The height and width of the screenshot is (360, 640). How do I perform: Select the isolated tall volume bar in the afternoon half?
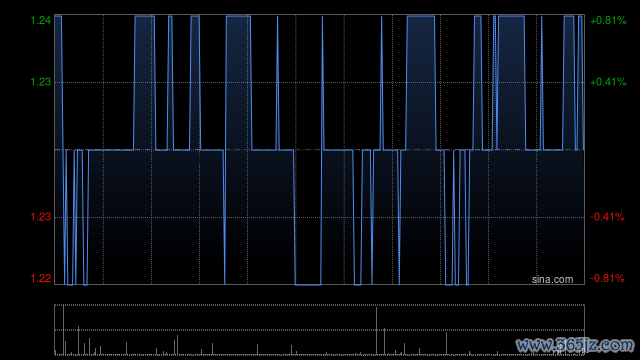click(446, 343)
